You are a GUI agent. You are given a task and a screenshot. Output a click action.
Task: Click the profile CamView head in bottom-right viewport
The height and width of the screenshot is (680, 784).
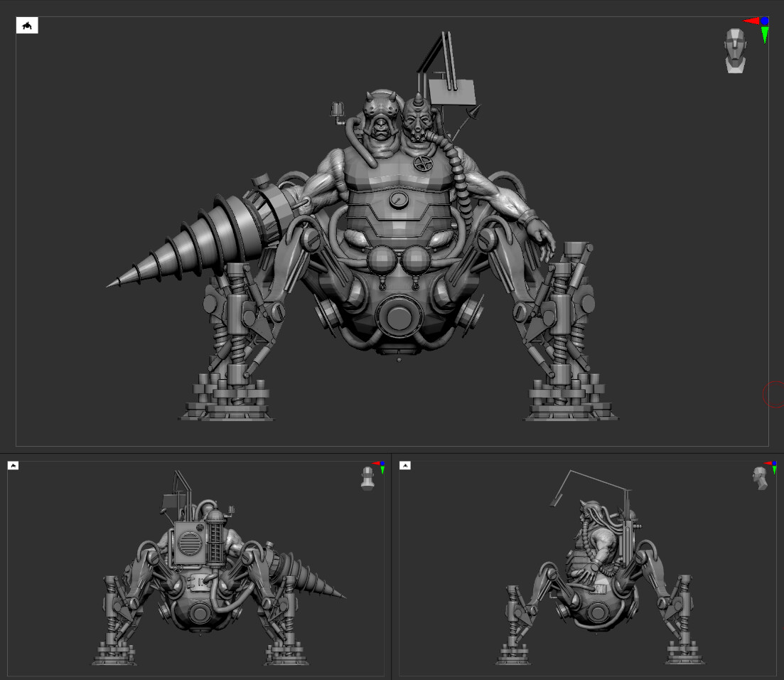[761, 478]
